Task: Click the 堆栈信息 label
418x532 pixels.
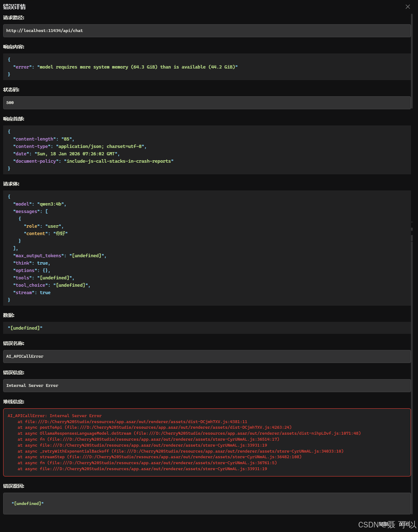Action: coord(14,402)
